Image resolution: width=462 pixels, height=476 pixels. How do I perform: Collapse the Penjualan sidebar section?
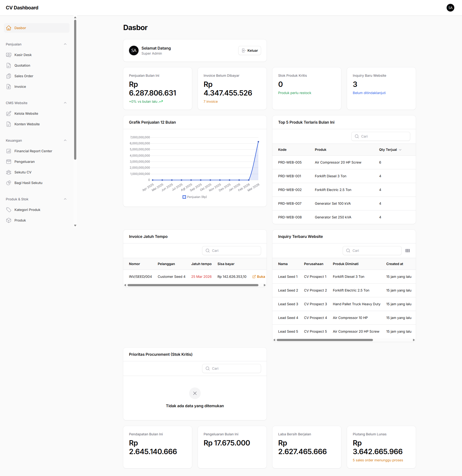tap(65, 44)
